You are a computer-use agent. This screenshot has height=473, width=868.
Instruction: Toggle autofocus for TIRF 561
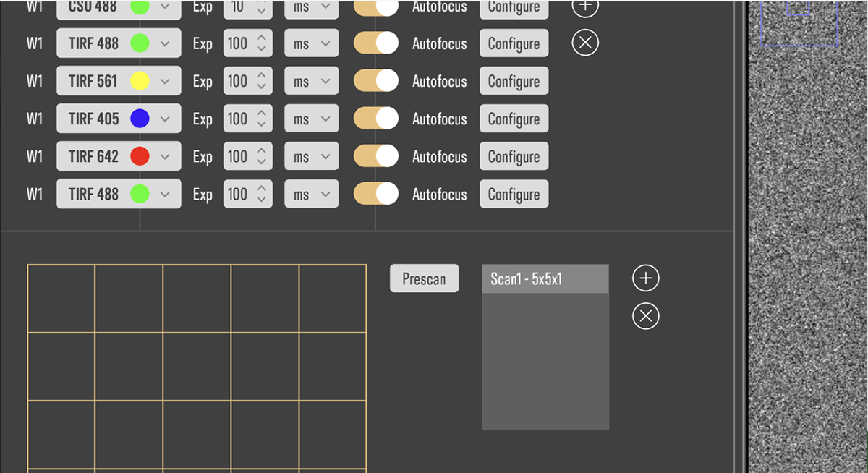(375, 81)
